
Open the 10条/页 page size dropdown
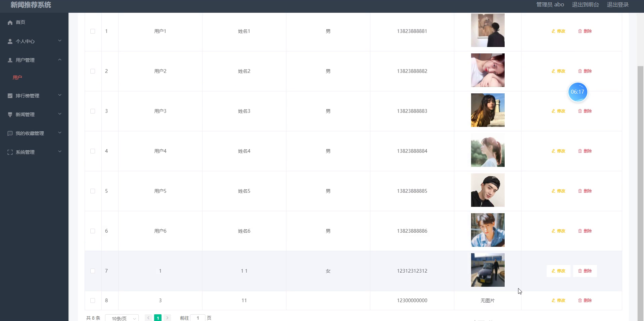click(122, 318)
